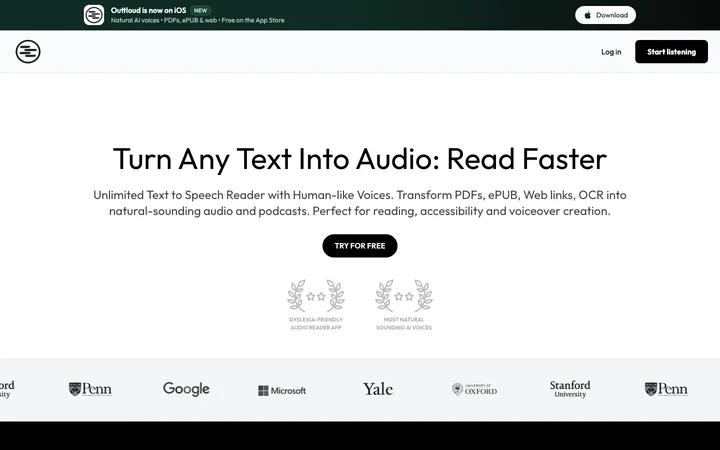Image resolution: width=720 pixels, height=450 pixels.
Task: Click the 'Unlimited Text to Speech Reader' description paragraph
Action: 360,203
